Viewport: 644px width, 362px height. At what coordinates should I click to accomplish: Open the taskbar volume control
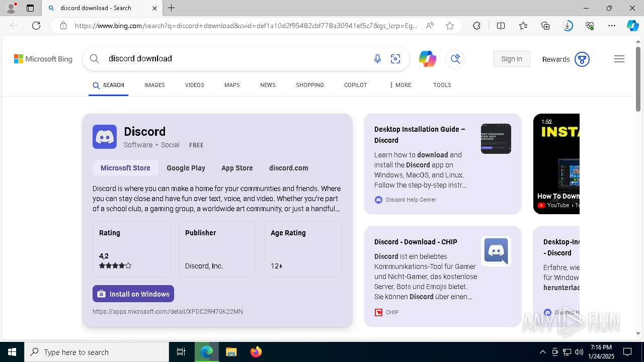(x=579, y=352)
